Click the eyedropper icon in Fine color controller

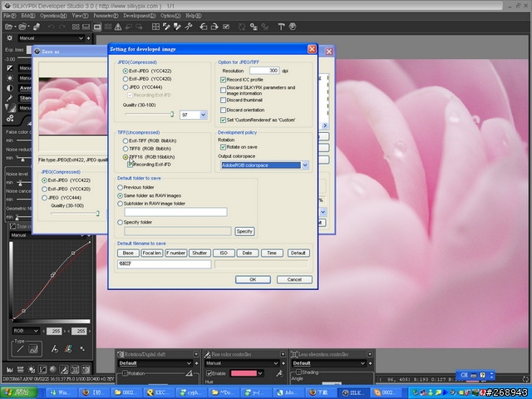279,373
